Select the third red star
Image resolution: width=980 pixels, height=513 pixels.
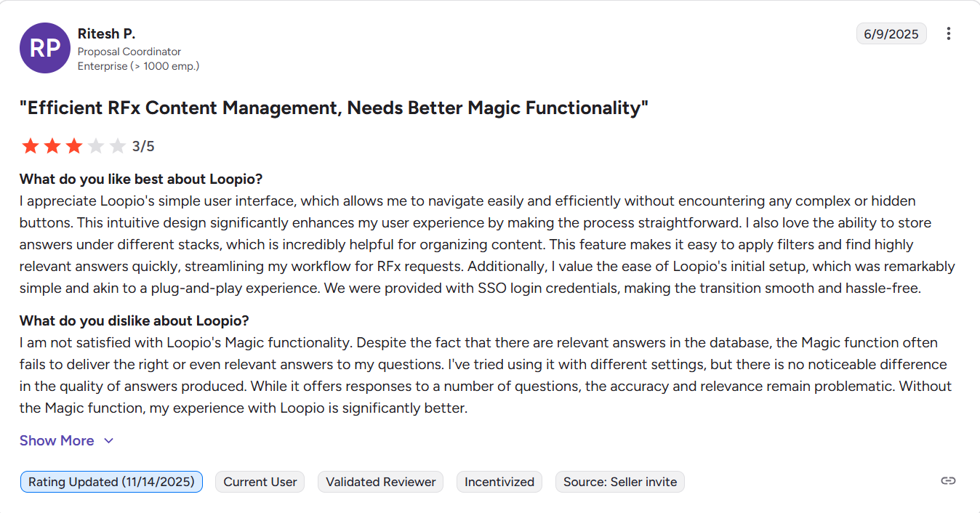coord(74,146)
